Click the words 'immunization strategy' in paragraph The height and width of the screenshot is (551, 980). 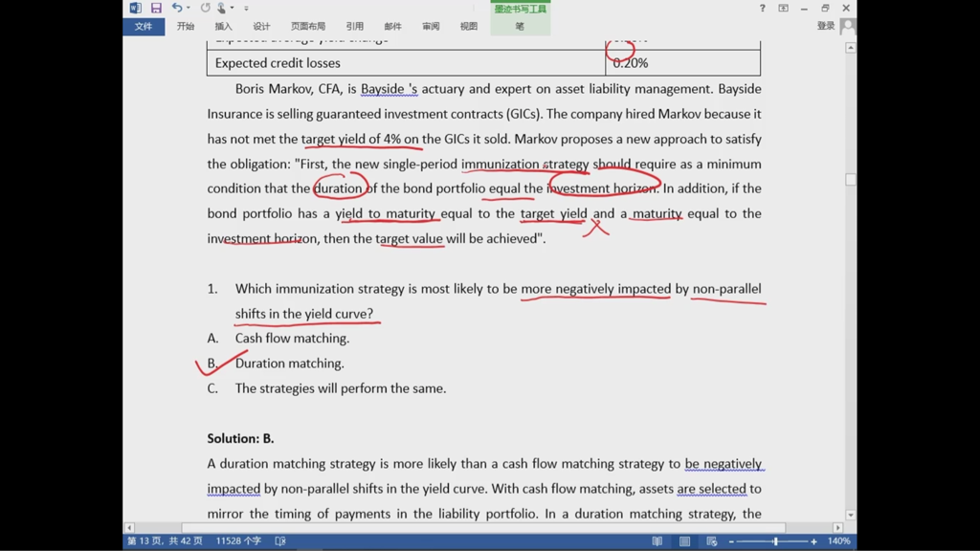tap(525, 164)
